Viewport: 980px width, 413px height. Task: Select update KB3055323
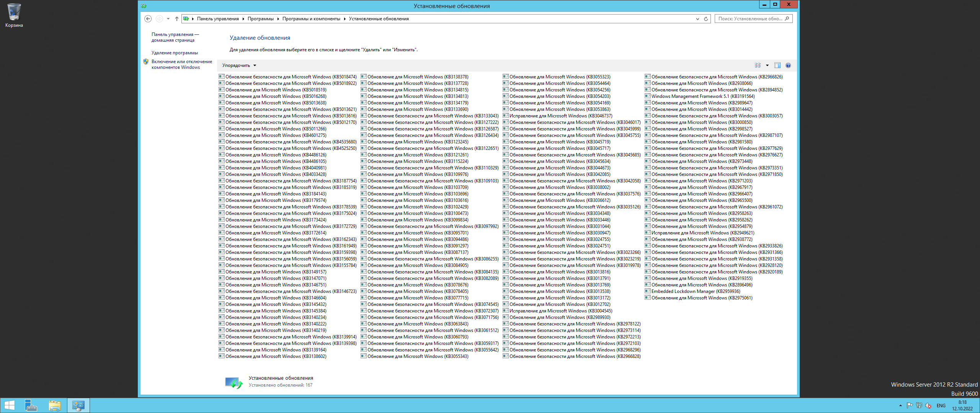[557, 77]
